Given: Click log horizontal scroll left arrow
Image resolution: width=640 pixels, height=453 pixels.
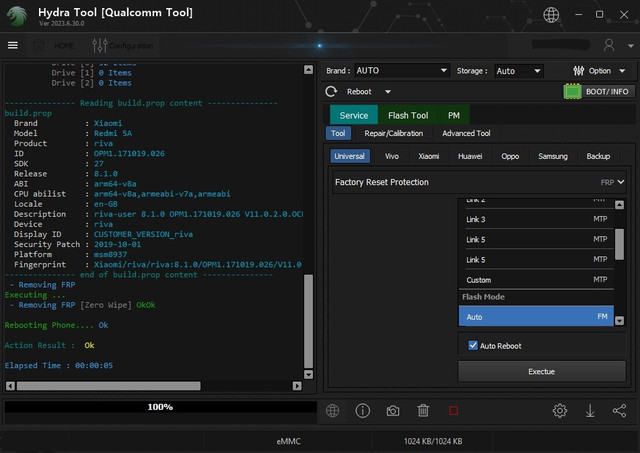Looking at the screenshot, I should (x=11, y=386).
